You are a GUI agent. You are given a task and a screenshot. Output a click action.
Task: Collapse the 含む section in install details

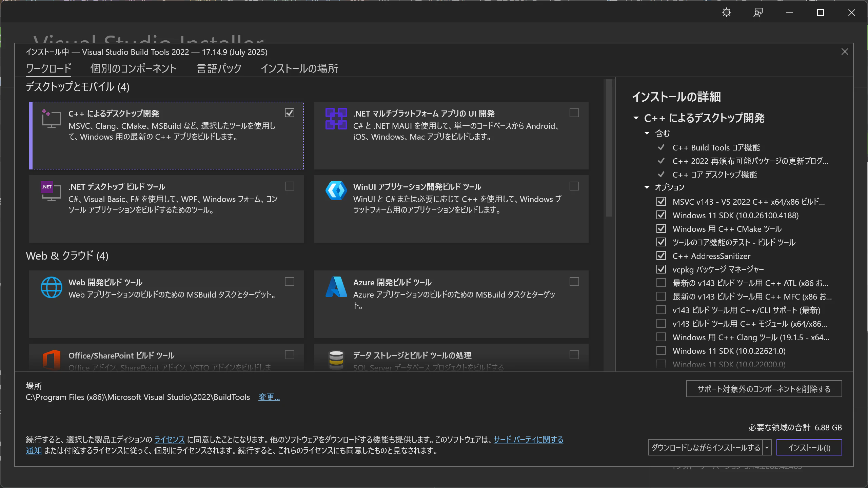pyautogui.click(x=647, y=133)
